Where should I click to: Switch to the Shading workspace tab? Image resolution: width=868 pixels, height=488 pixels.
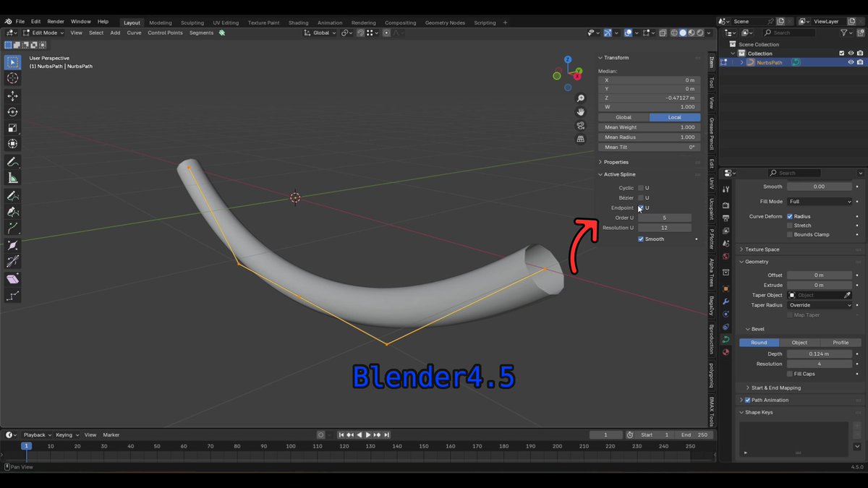(x=298, y=22)
